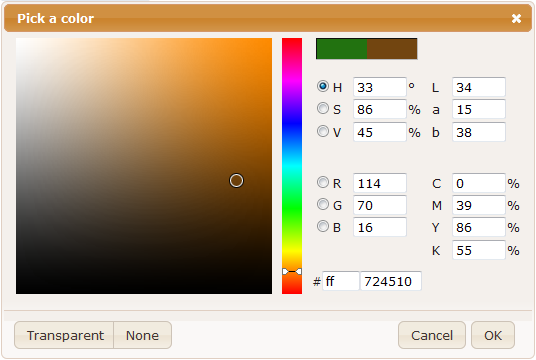The height and width of the screenshot is (360, 536).
Task: Select the G green radio button
Action: click(323, 204)
